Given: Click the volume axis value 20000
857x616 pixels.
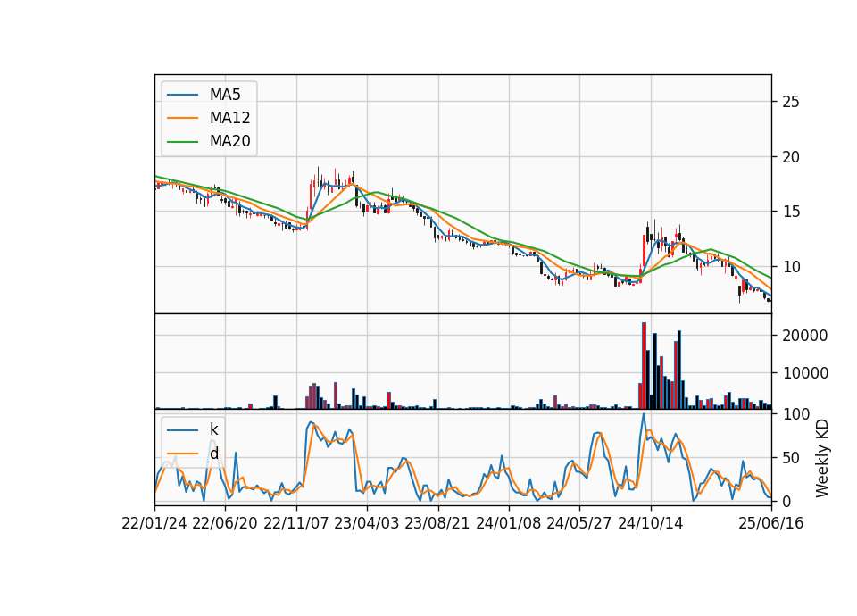Looking at the screenshot, I should [805, 336].
